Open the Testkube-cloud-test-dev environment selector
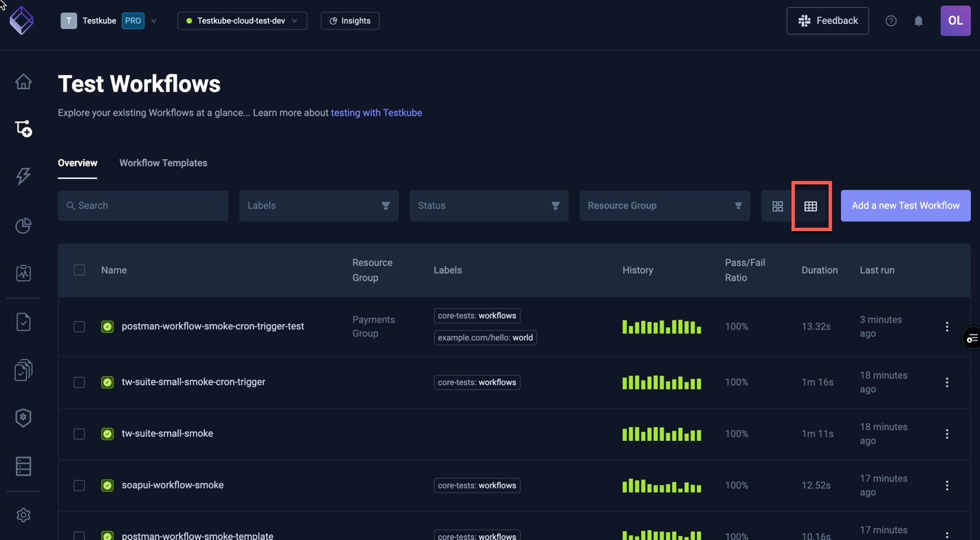 tap(242, 21)
